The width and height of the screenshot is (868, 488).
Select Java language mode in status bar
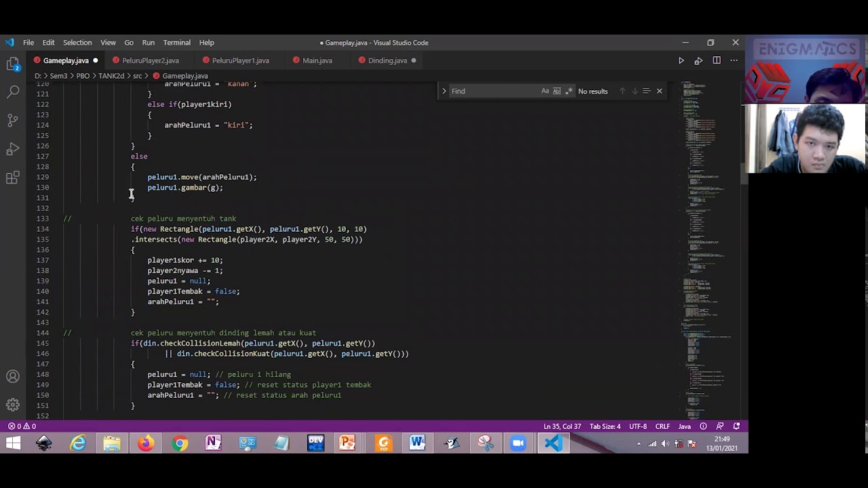(685, 426)
